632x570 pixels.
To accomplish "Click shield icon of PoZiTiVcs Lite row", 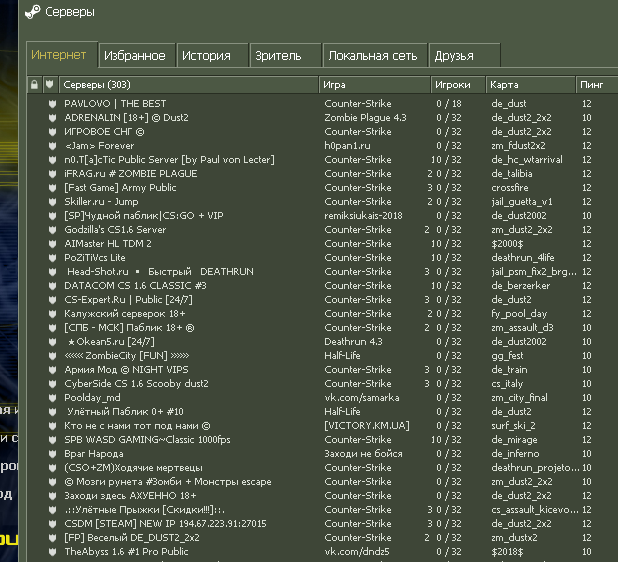I will point(52,258).
